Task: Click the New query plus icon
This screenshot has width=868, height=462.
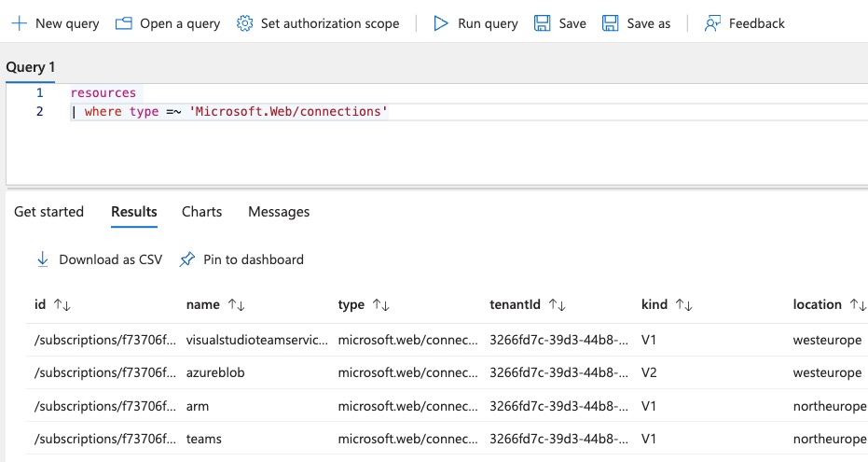Action: [x=19, y=23]
